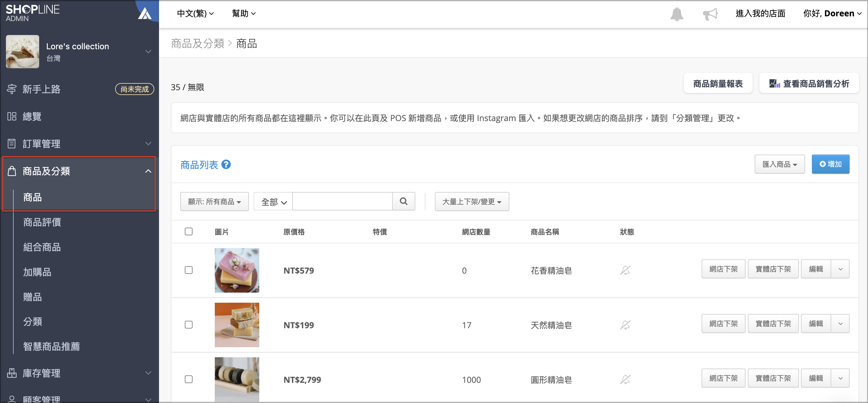
Task: Click 實體店下架 for 天然精油皂
Action: tap(773, 323)
